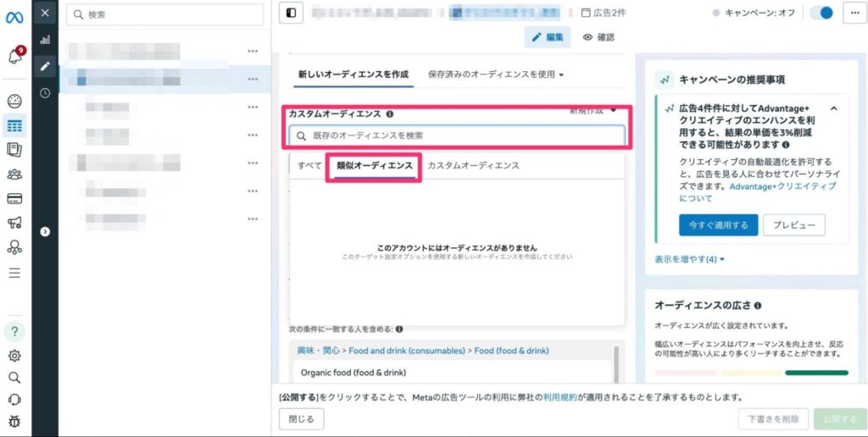The height and width of the screenshot is (437, 868).
Task: Click the help question mark icon
Action: (x=14, y=332)
